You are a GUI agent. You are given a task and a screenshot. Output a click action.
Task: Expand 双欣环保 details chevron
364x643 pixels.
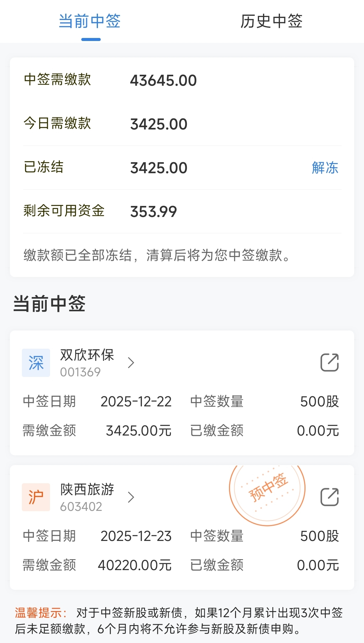131,363
